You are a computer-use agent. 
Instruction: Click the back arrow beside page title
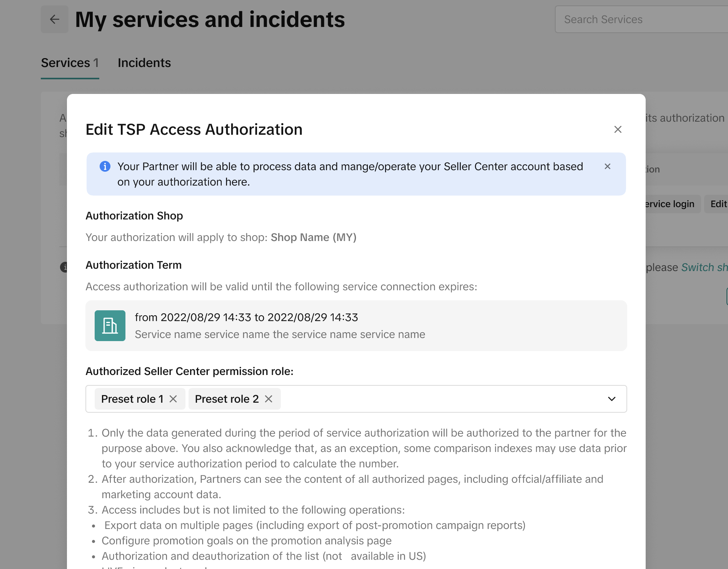click(55, 19)
